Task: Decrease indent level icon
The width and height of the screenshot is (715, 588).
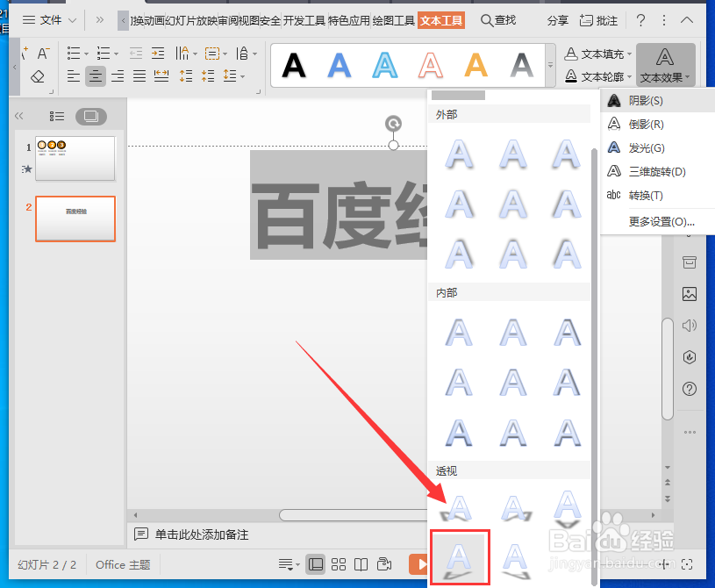Action: point(135,54)
